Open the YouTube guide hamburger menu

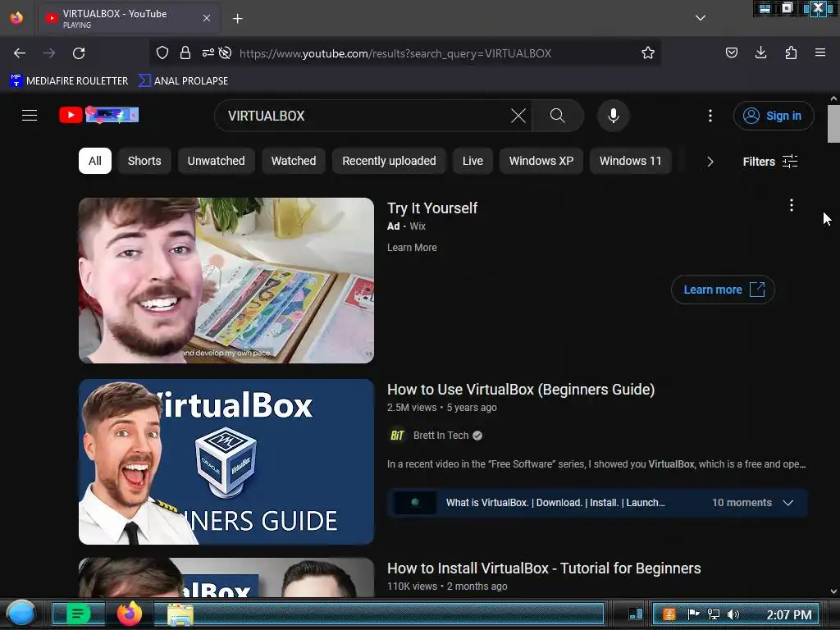(x=30, y=115)
